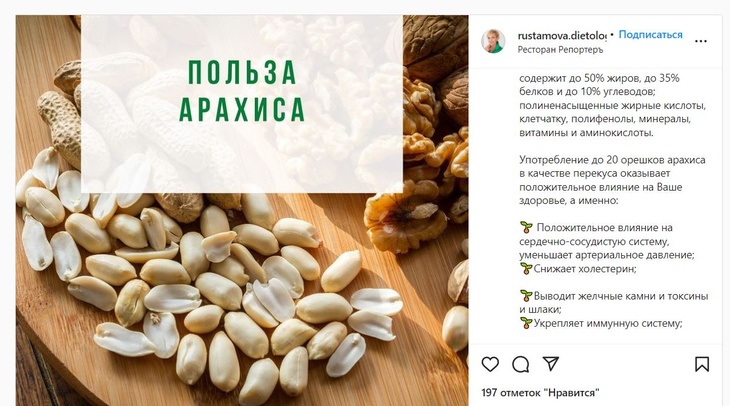Image resolution: width=730 pixels, height=406 pixels.
Task: Open the three-dot more options menu
Action: click(x=701, y=41)
